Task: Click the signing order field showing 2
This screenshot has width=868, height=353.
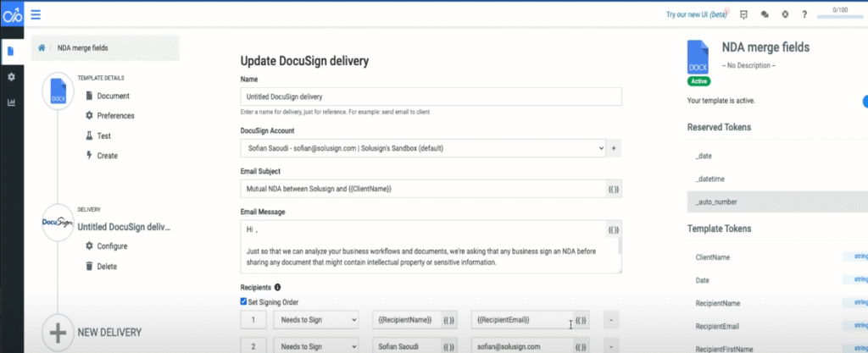Action: 253,346
